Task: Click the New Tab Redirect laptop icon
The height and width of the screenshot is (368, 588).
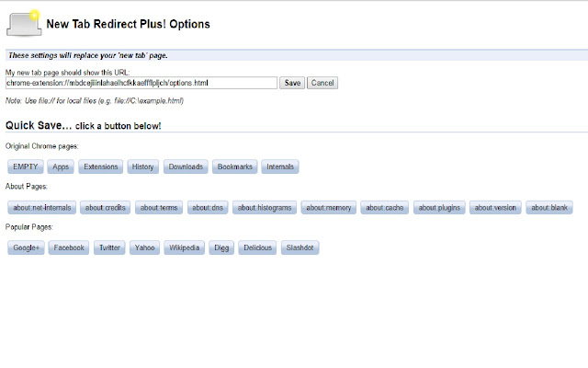Action: (x=22, y=24)
